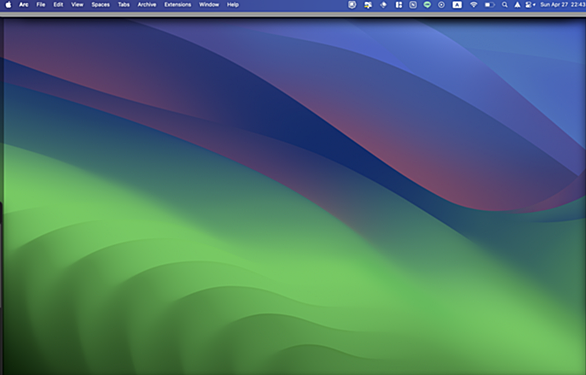Open the Arc application menu
The height and width of the screenshot is (375, 586).
coord(24,5)
